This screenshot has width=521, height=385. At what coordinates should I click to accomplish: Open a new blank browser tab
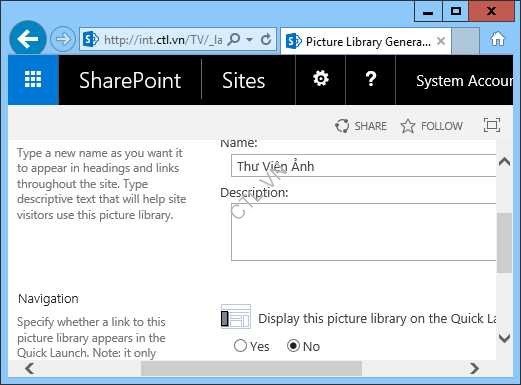point(466,41)
